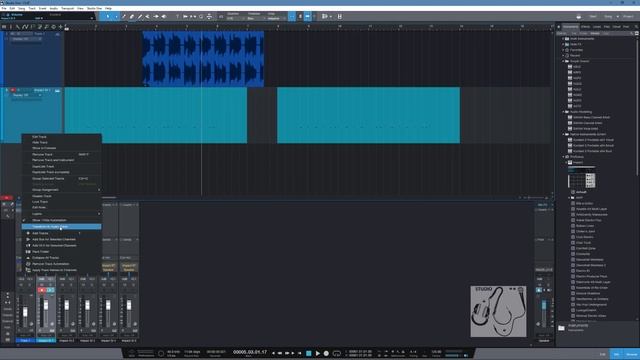Open the Song menu

[x=21, y=8]
